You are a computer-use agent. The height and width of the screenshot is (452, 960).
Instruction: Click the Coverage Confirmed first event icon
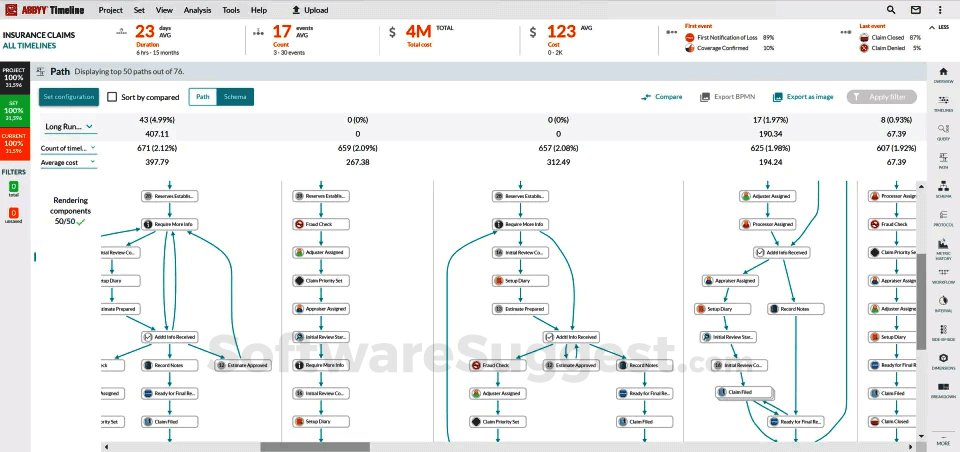689,48
